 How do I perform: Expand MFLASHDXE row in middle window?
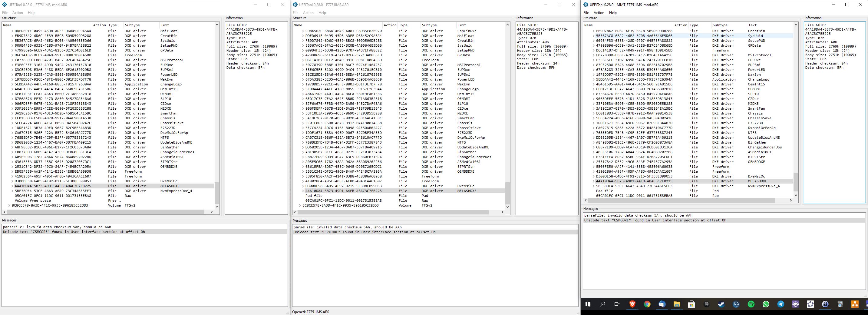pos(303,191)
